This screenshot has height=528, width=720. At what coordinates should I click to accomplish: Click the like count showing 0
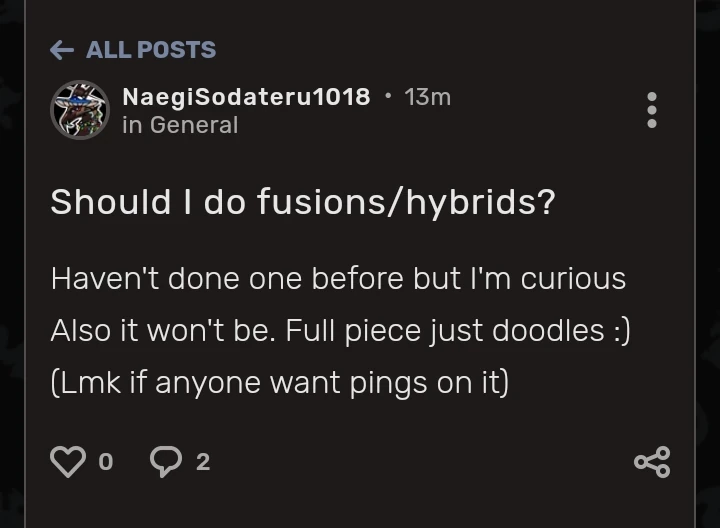point(106,462)
